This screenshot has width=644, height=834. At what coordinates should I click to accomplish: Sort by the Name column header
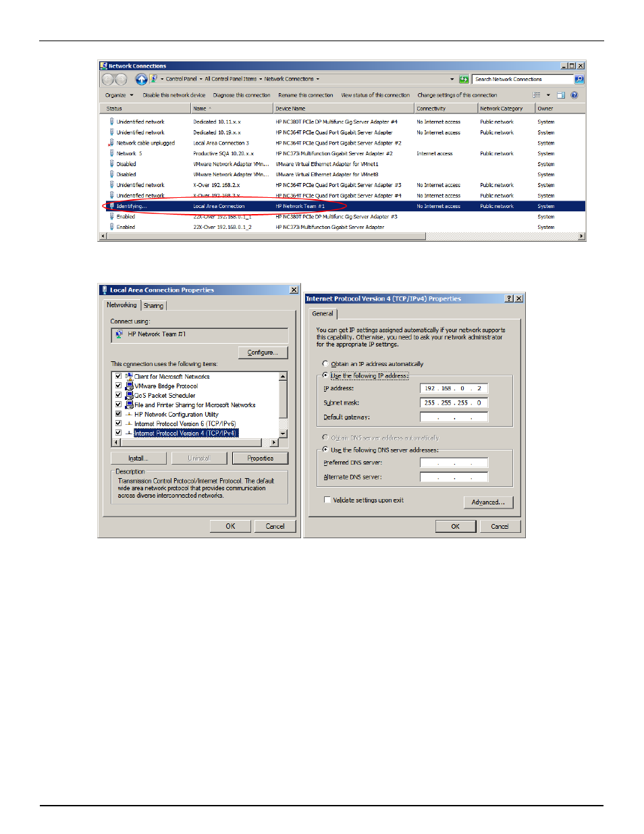(231, 108)
